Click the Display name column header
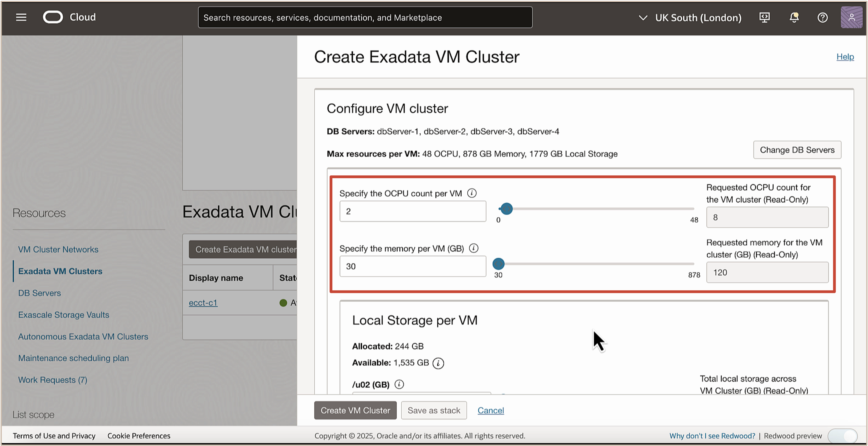Screen dimensions: 868x446 tap(216, 278)
